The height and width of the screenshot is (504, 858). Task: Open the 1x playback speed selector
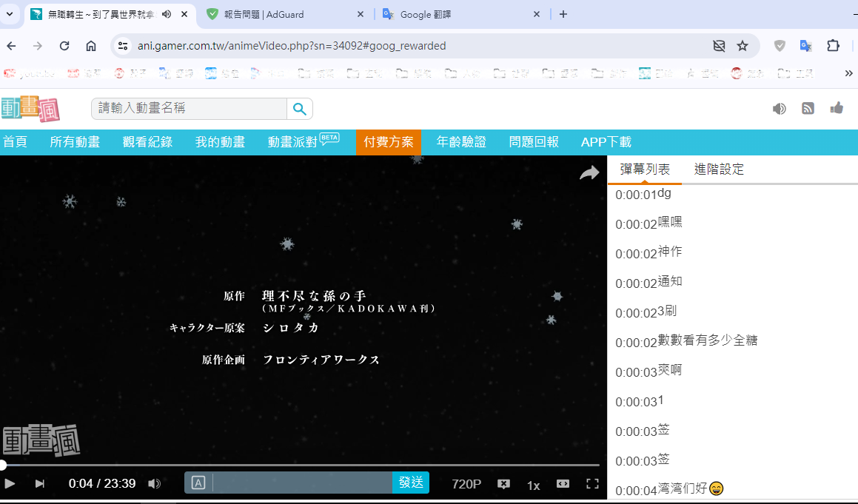click(x=533, y=485)
